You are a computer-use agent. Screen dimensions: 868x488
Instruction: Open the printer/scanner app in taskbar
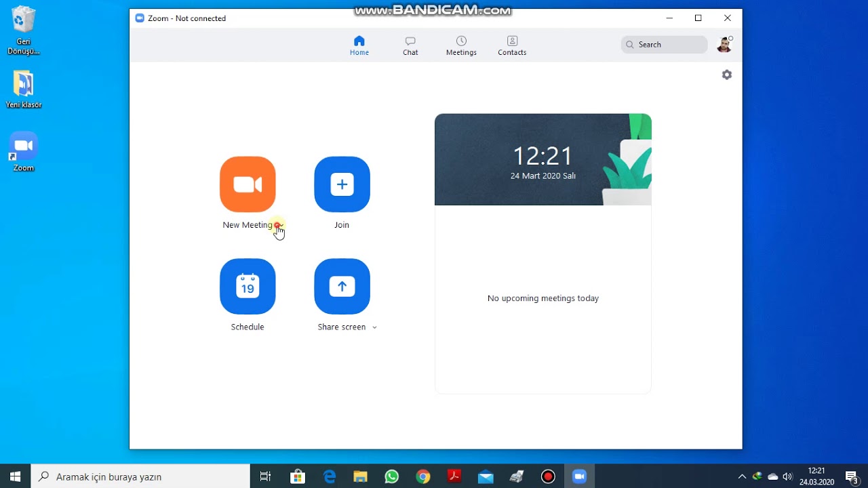[x=517, y=476]
